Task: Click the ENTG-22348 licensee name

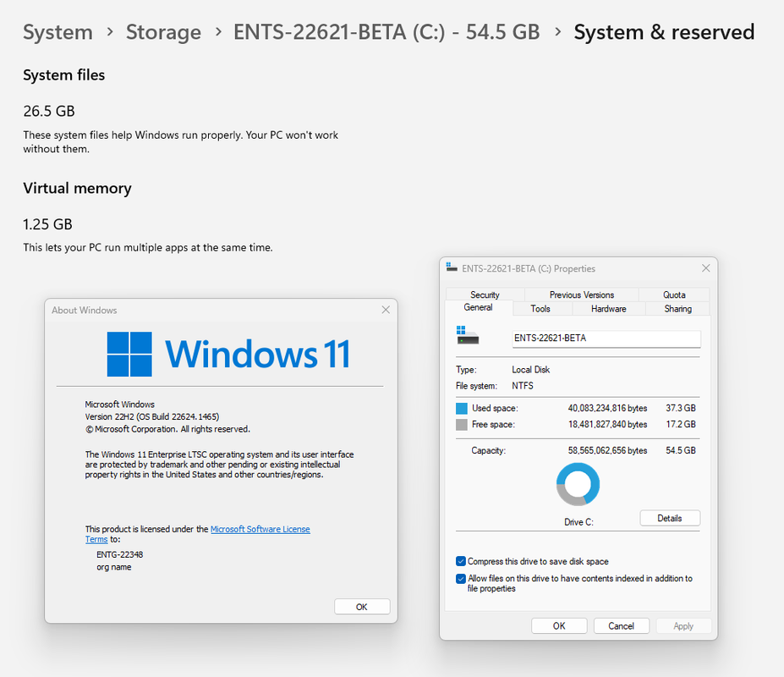Action: [x=119, y=554]
